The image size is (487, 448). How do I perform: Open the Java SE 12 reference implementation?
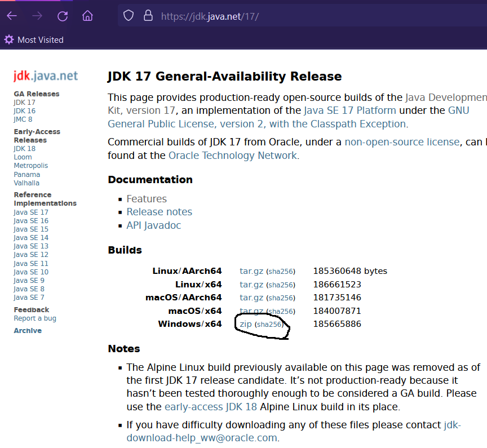tap(31, 255)
